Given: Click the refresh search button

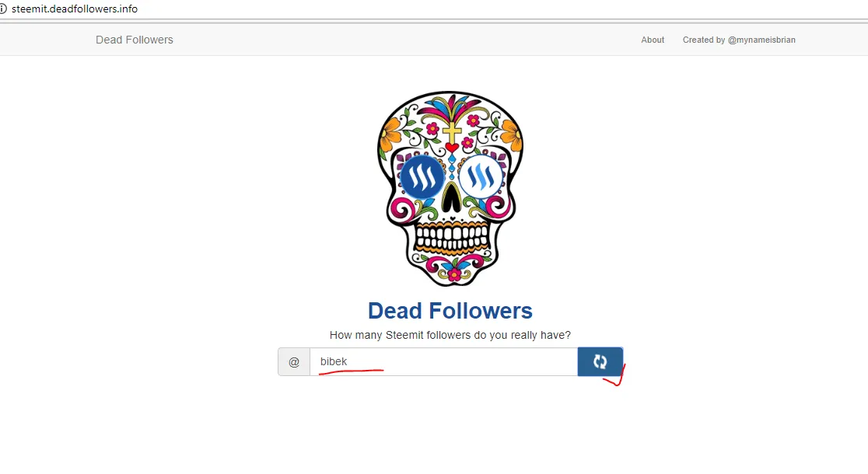Looking at the screenshot, I should tap(600, 362).
